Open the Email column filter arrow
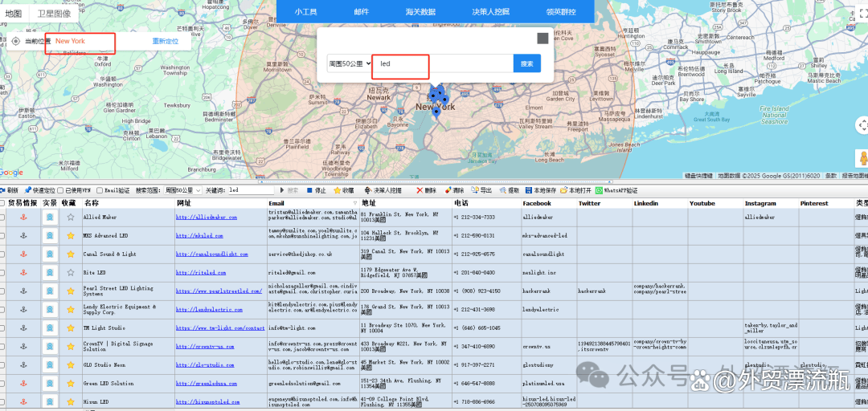The width and height of the screenshot is (868, 411). coord(355,204)
